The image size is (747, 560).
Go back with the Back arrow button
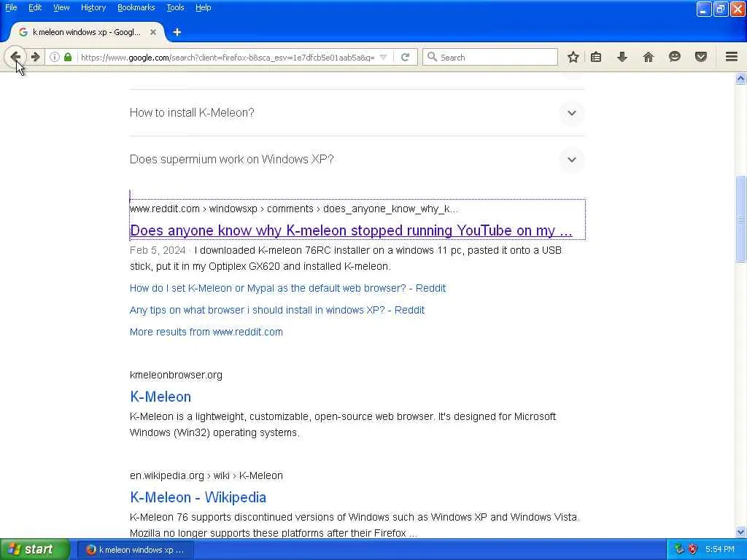tap(15, 57)
